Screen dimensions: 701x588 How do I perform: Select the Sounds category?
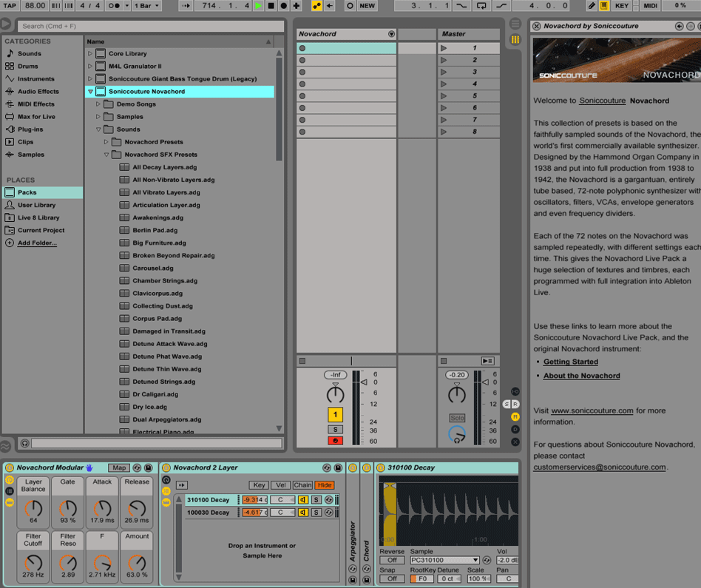[30, 53]
